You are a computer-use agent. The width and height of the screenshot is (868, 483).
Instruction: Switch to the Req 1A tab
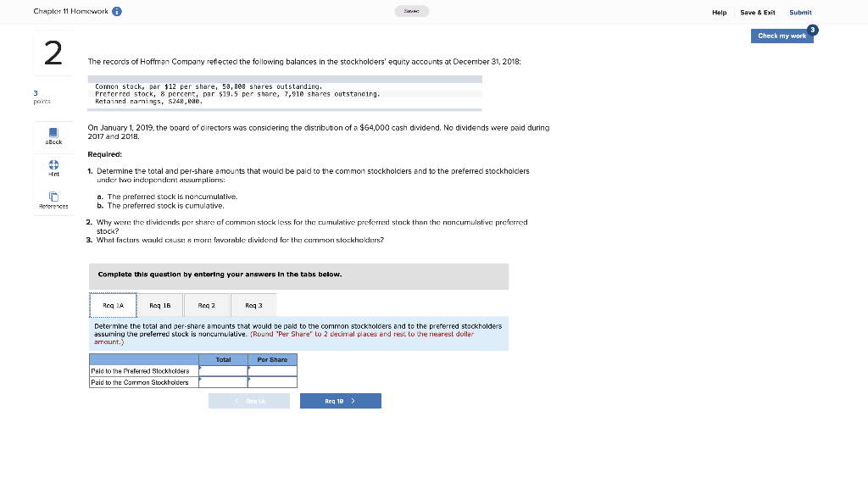[113, 305]
